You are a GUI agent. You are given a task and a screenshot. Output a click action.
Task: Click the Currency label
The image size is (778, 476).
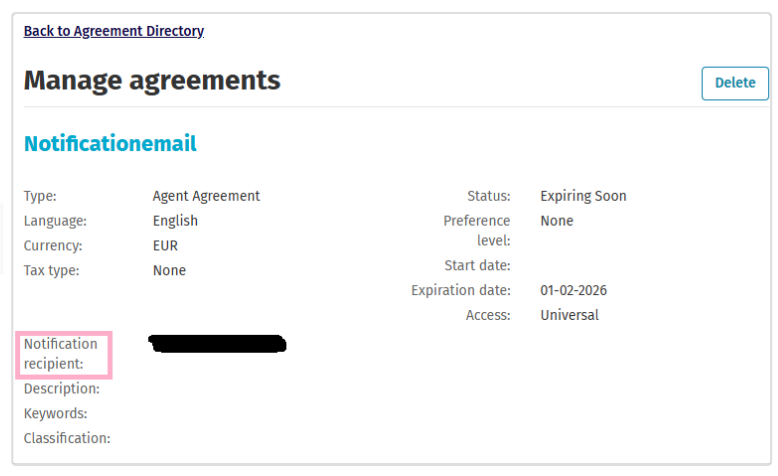(x=53, y=245)
